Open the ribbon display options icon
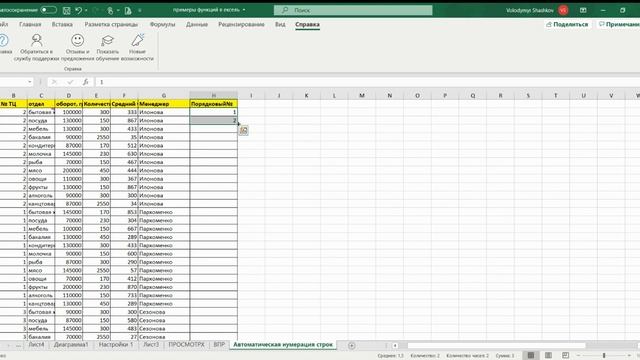The image size is (640, 360). (583, 10)
